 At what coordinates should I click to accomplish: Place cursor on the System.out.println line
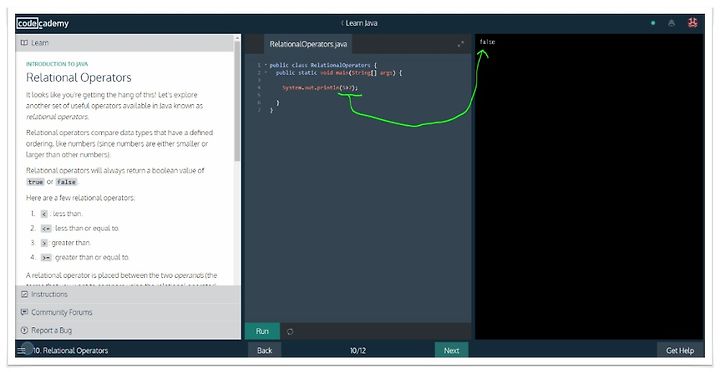[x=320, y=87]
